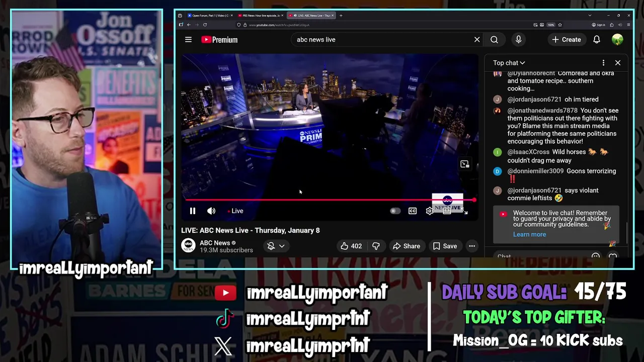Reload the page
Viewport: 644px width, 362px height.
(205, 25)
